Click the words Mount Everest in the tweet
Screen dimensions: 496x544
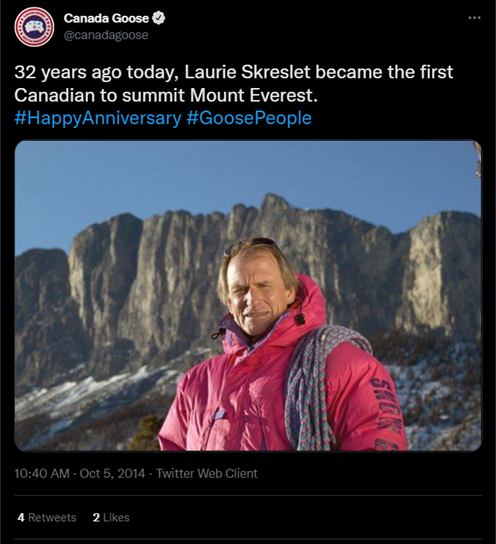(x=253, y=95)
